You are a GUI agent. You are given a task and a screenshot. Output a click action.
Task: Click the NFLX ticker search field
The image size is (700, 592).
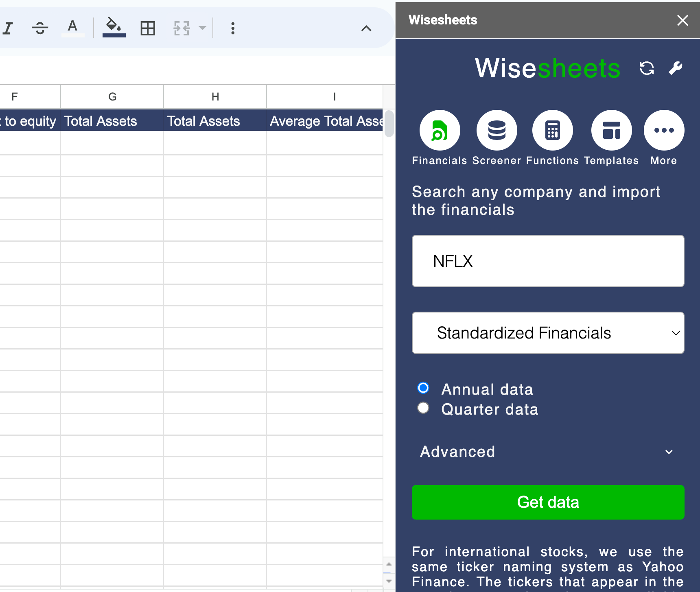coord(548,261)
